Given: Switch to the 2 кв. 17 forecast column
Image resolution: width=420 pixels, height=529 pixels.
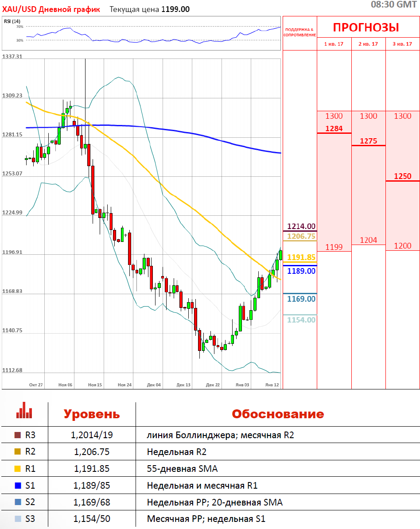Looking at the screenshot, I should (x=369, y=44).
